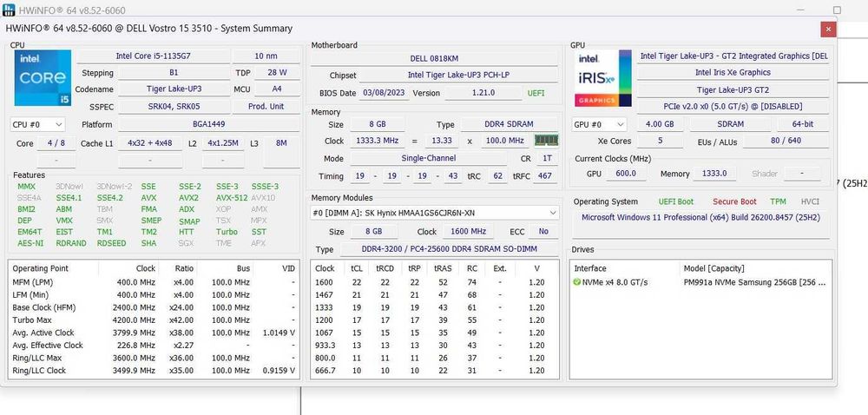Viewport: 868px width, 415px height.
Task: Click the Intel Iris Xe Graphics name field
Action: coord(733,72)
